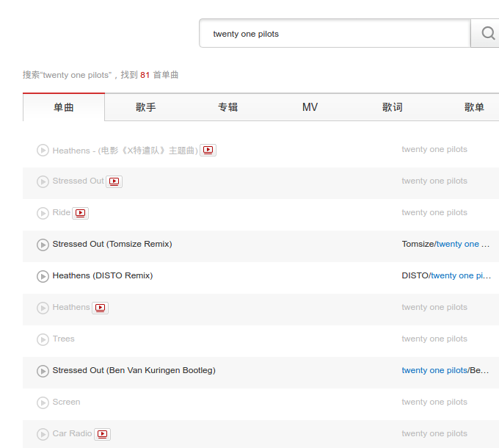
Task: Open song title 'Stressed Out (Ben Van Kuringen Bootleg)'
Action: (x=134, y=370)
